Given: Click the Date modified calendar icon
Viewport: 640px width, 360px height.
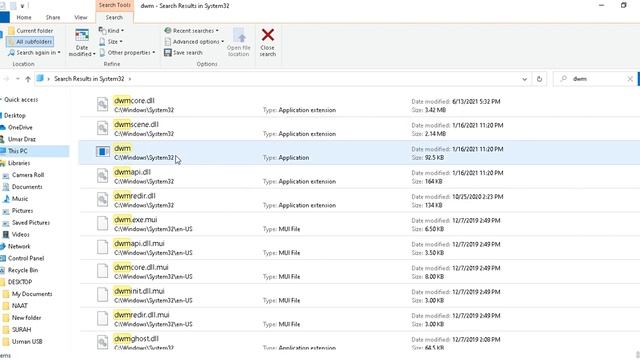Looking at the screenshot, I should pos(82,36).
